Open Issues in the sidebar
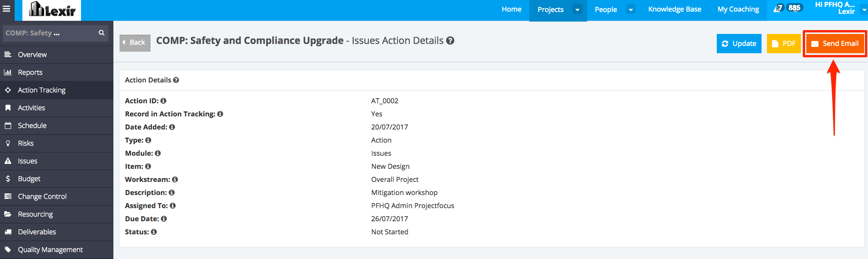 [57, 161]
